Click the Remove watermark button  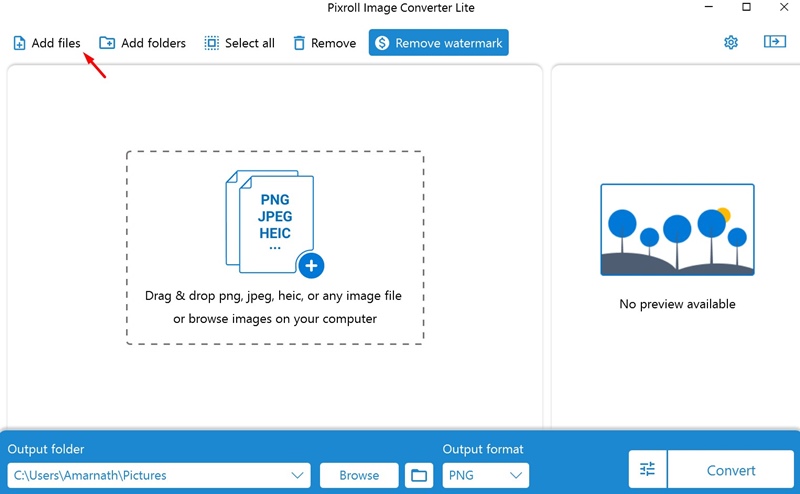(439, 42)
